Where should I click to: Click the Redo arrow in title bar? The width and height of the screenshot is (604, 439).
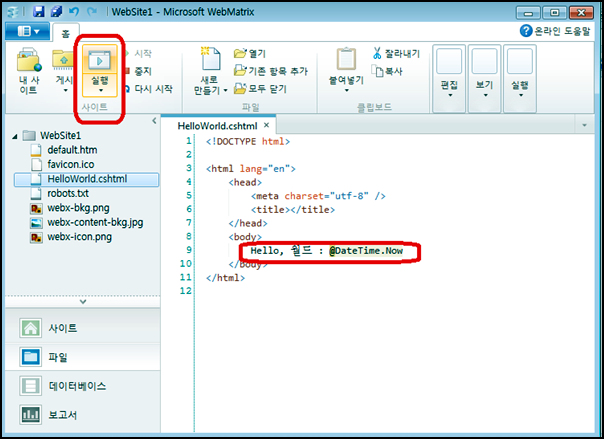point(92,12)
